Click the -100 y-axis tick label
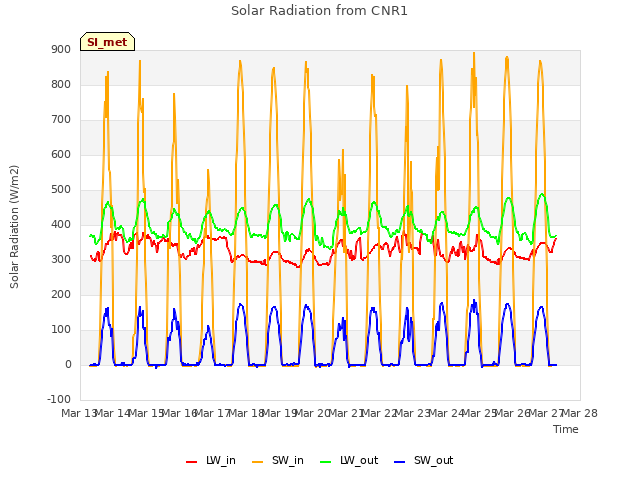This screenshot has height=480, width=640. pyautogui.click(x=59, y=399)
